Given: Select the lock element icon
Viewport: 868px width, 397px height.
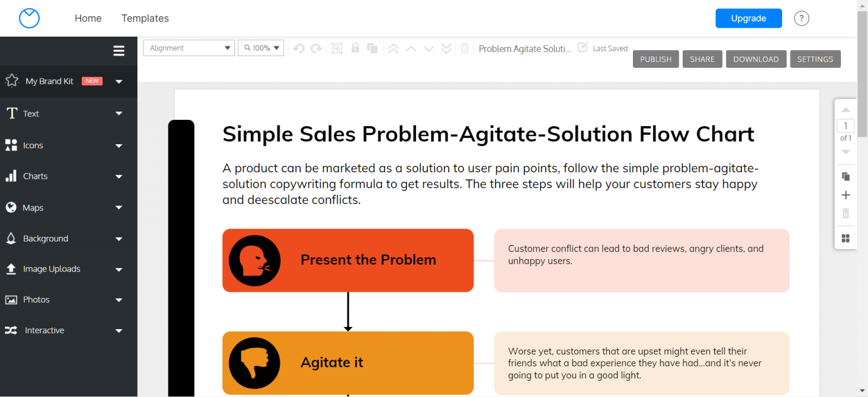Looking at the screenshot, I should (355, 48).
